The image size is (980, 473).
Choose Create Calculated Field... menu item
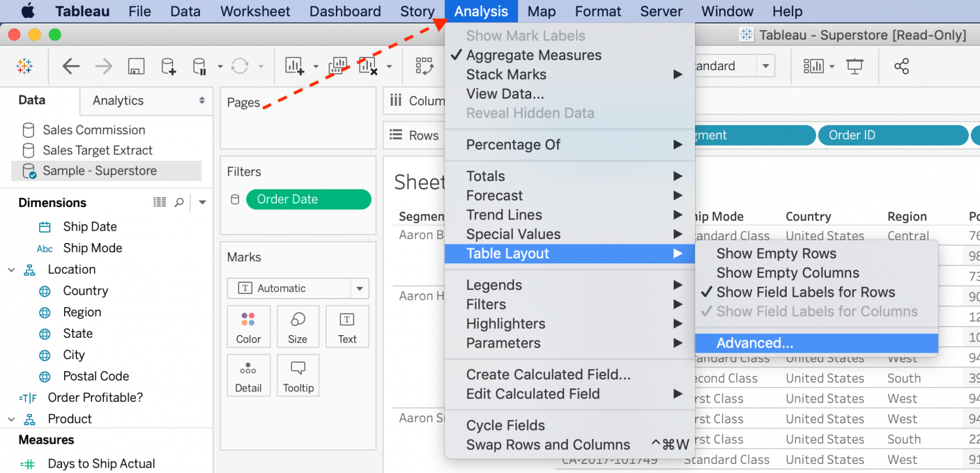548,375
